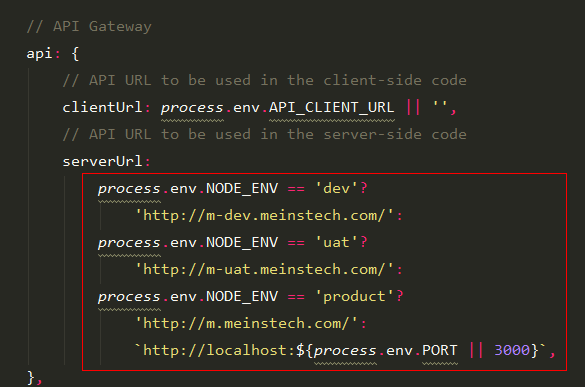Click the '// API Gateway' comment

tap(89, 26)
